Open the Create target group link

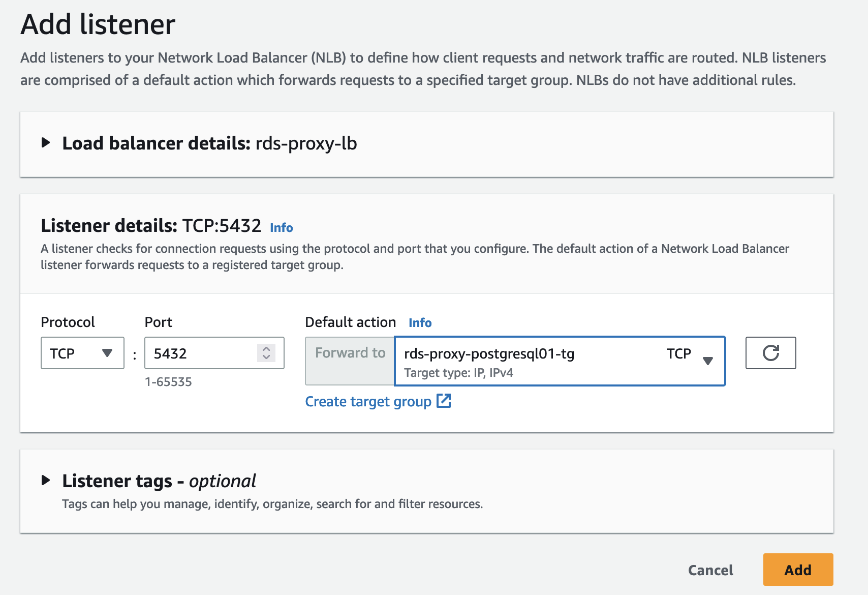368,402
